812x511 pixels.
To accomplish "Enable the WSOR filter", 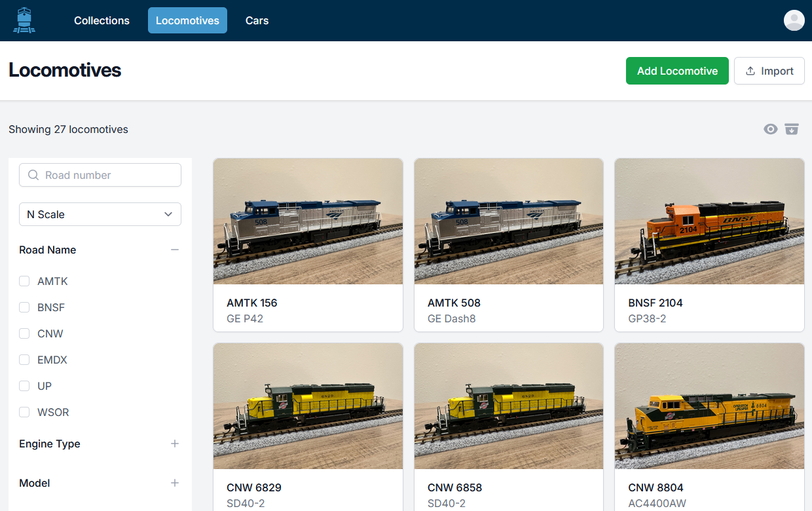I will [x=24, y=412].
